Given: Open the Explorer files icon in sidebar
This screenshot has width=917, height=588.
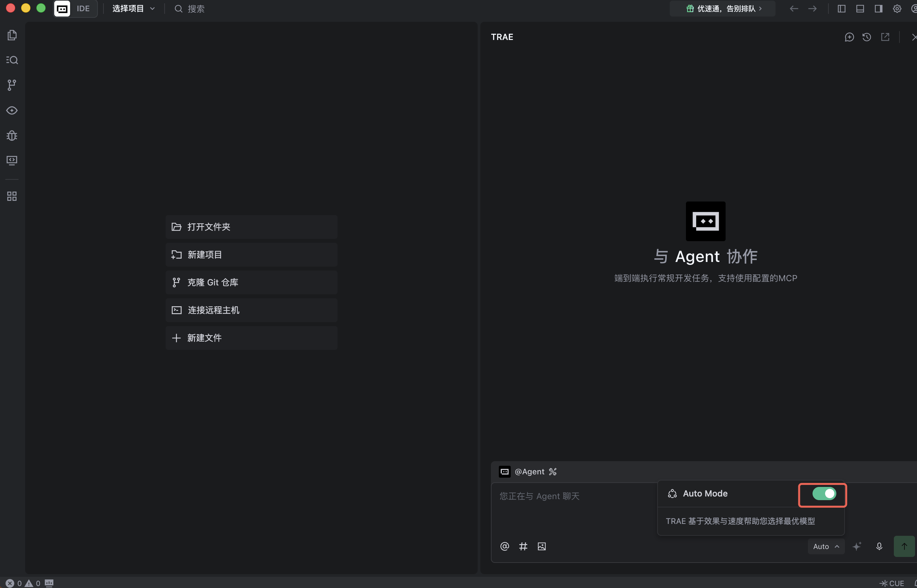Looking at the screenshot, I should pos(12,35).
